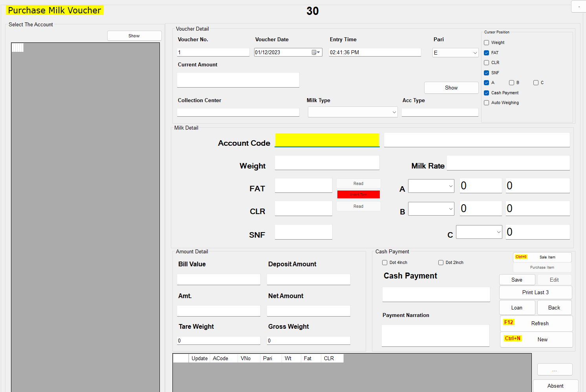
Task: Enable Auto Weighing checkbox
Action: 486,103
